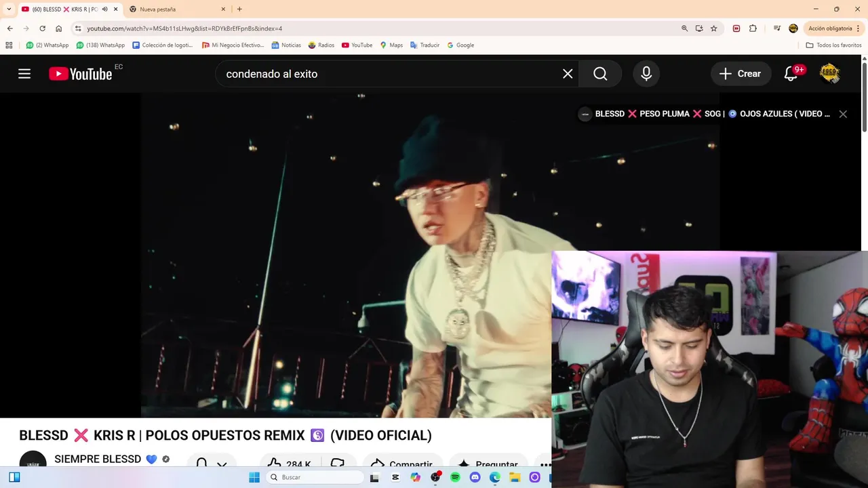The width and height of the screenshot is (868, 488).
Task: Open SIEMPRE BLESSD channel name
Action: click(98, 459)
